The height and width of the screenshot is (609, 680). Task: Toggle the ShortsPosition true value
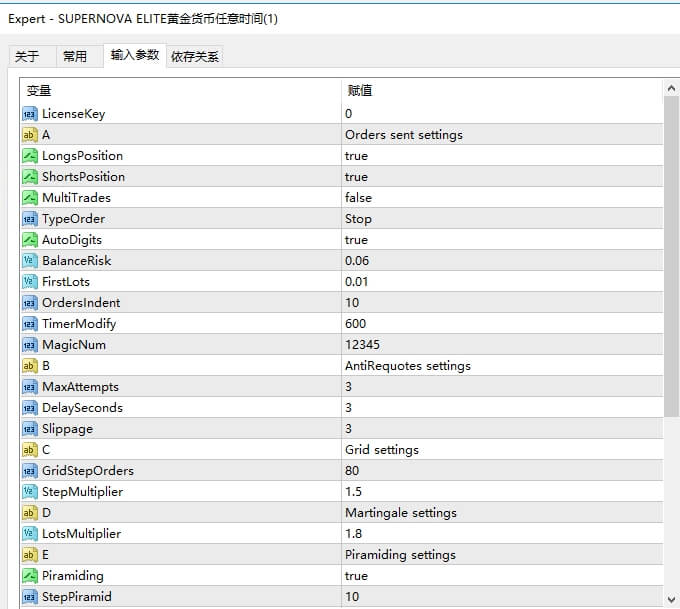(x=356, y=177)
